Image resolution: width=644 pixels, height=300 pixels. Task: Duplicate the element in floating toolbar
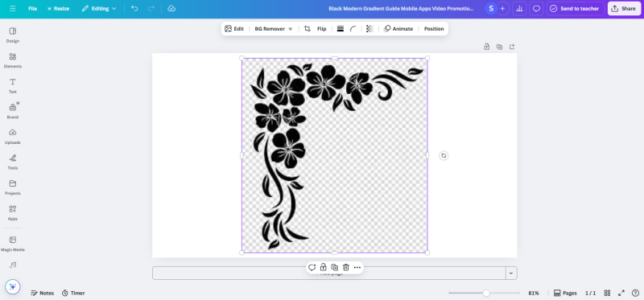(x=335, y=268)
